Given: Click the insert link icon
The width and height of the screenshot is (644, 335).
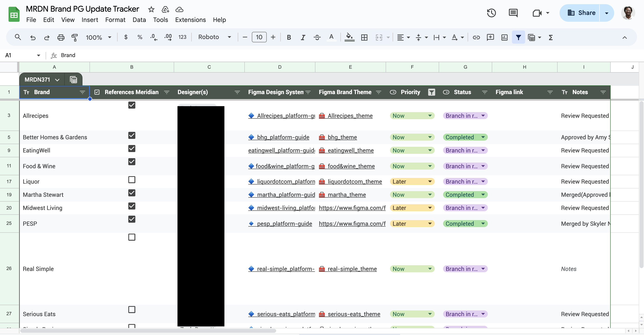Looking at the screenshot, I should point(476,38).
